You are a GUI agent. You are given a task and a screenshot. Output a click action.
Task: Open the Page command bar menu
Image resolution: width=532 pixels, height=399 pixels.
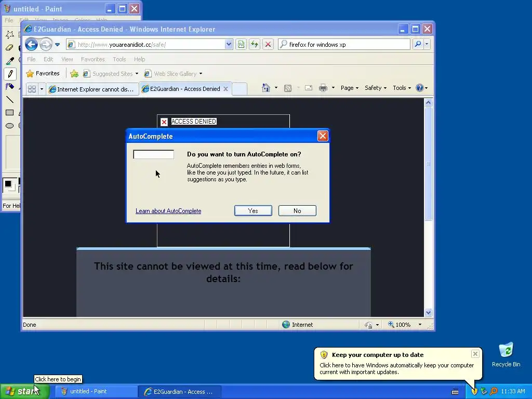(x=350, y=88)
